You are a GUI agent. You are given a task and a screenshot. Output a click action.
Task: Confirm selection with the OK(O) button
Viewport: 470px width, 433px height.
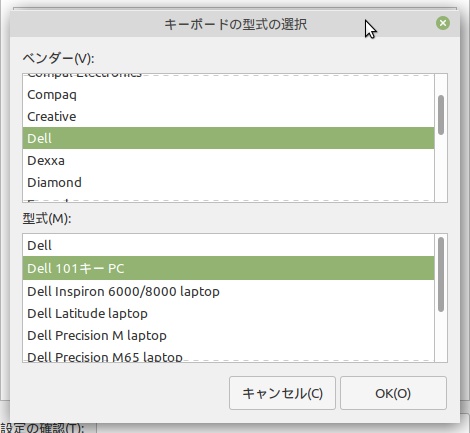393,393
